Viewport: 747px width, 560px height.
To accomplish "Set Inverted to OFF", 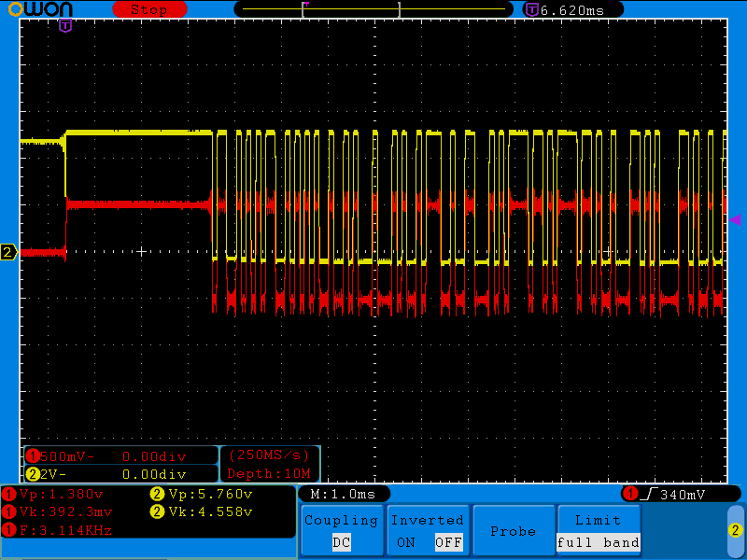I will 447,542.
